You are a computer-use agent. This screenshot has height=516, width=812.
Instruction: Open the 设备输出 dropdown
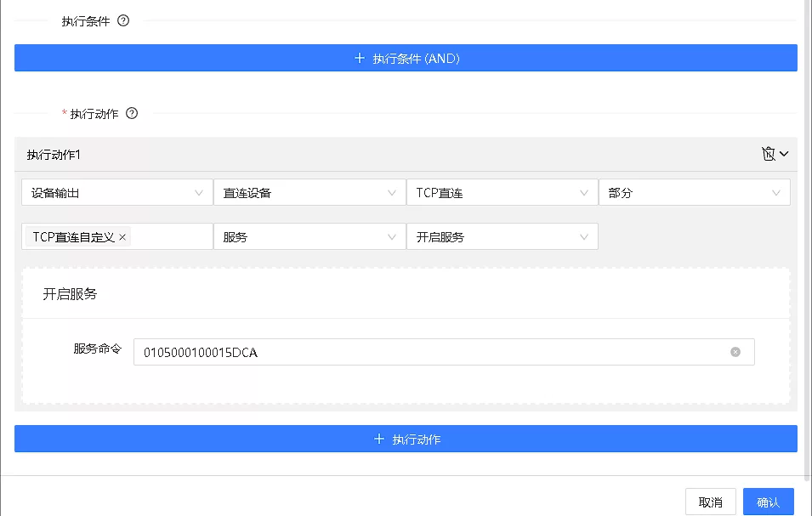[x=116, y=193]
